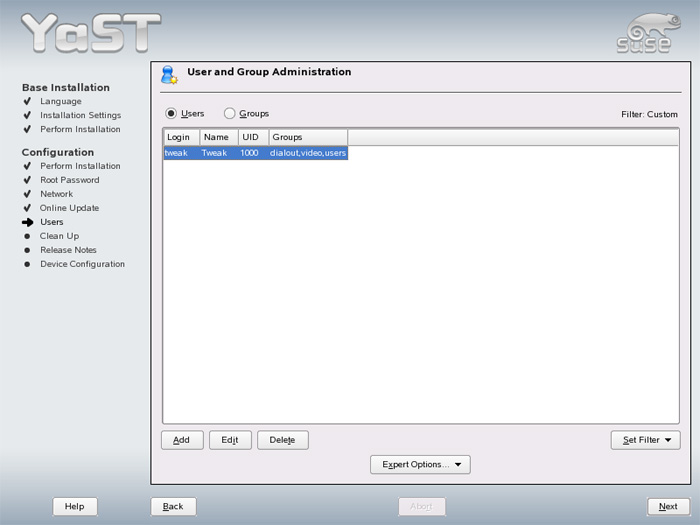
Task: Go Back to the previous step
Action: [173, 506]
